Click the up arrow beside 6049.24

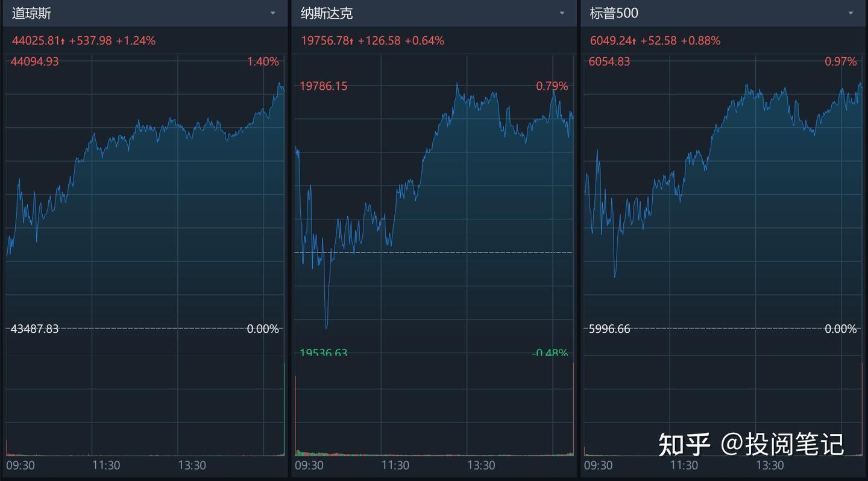634,42
